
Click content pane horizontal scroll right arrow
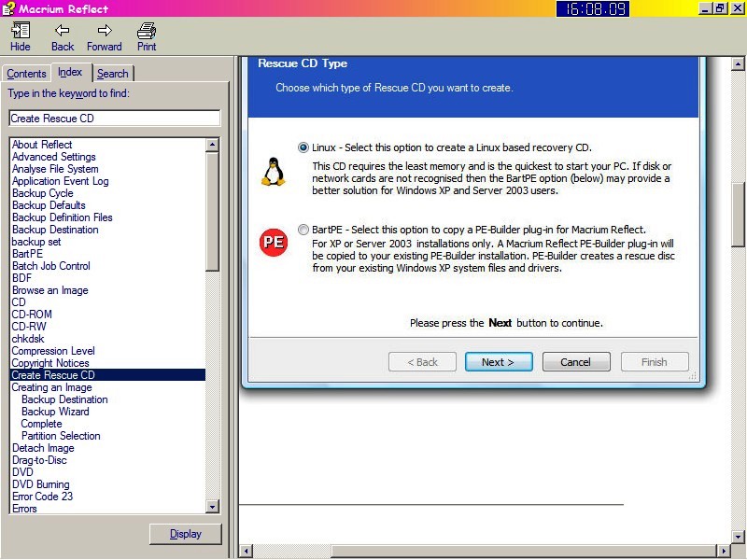[723, 552]
